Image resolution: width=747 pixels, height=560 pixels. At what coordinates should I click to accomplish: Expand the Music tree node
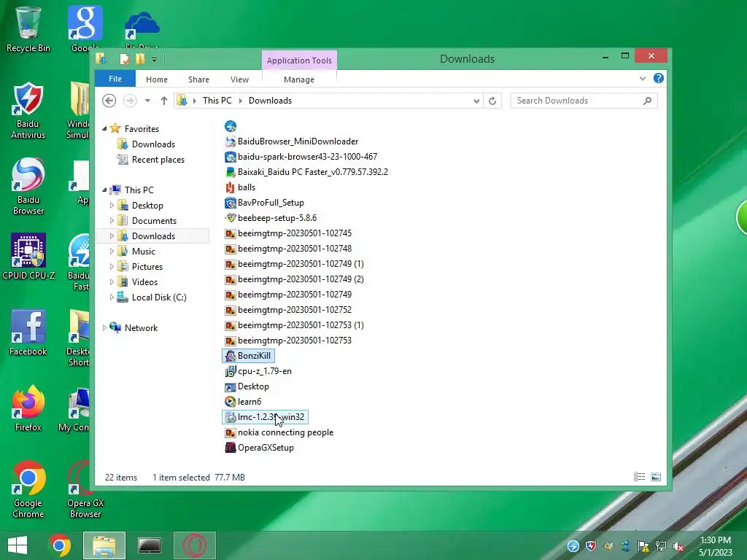coord(112,251)
